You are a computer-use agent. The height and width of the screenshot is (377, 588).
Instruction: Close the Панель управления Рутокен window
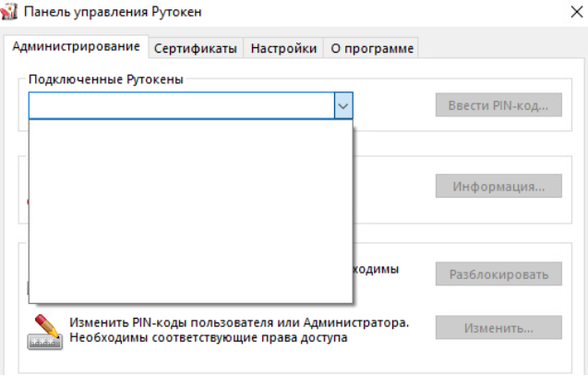[x=577, y=12]
